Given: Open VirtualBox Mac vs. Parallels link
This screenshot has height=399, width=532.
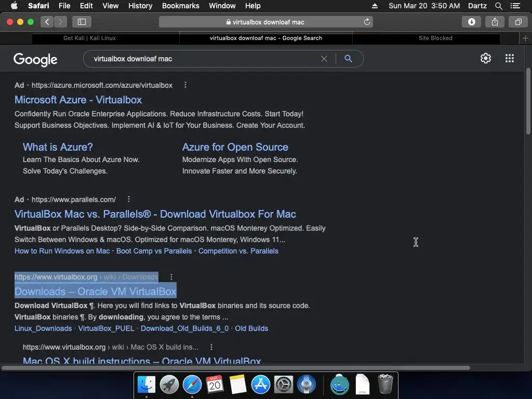Looking at the screenshot, I should [x=155, y=214].
